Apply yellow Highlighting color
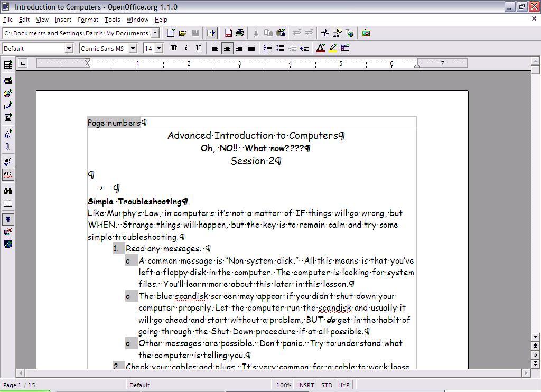The height and width of the screenshot is (392, 541). click(x=333, y=48)
